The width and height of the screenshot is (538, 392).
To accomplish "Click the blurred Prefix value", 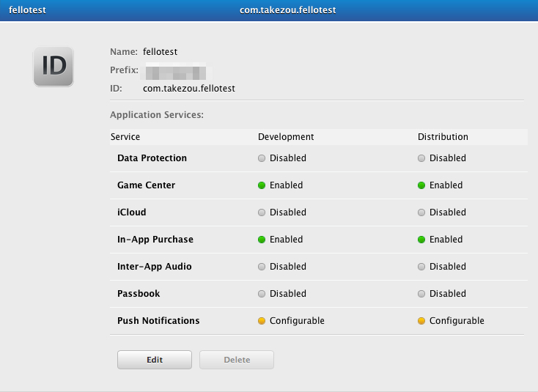I will point(174,71).
